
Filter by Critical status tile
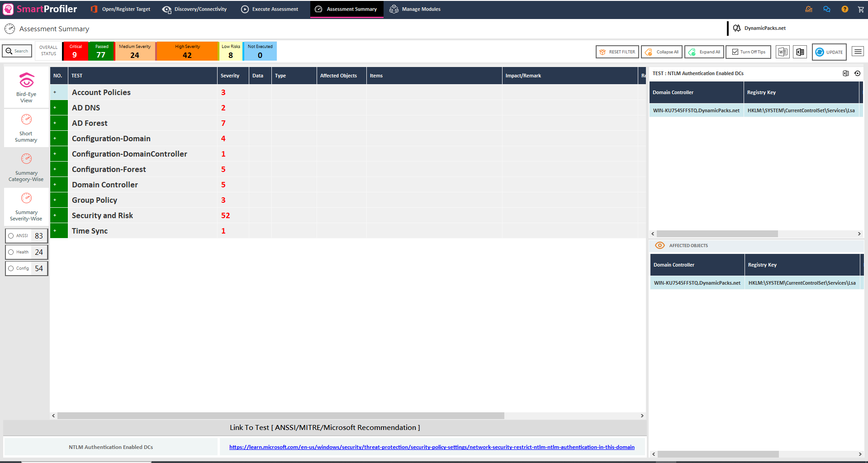point(76,51)
